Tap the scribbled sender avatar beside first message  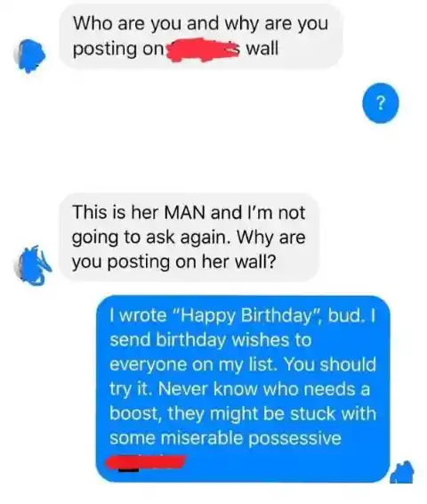pyautogui.click(x=30, y=55)
